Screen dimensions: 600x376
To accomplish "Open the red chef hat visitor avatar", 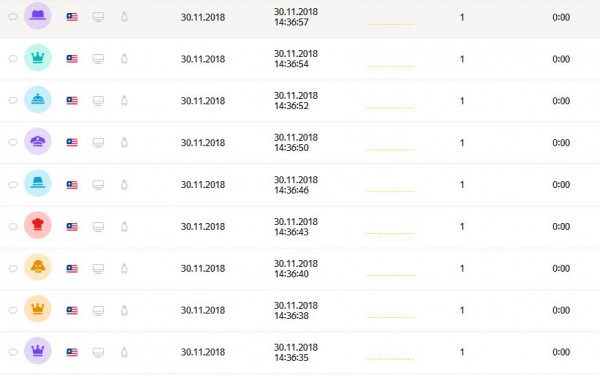I will (x=38, y=225).
